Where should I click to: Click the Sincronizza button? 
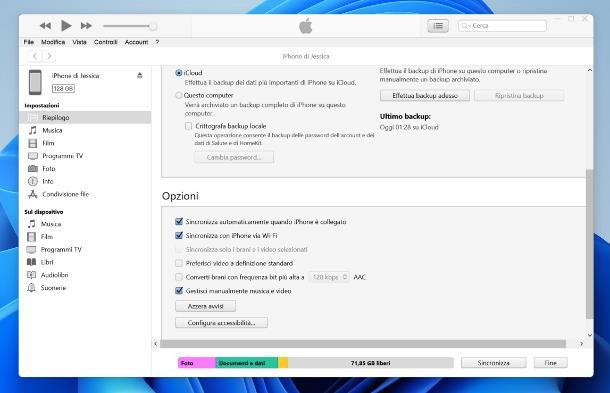pos(494,363)
